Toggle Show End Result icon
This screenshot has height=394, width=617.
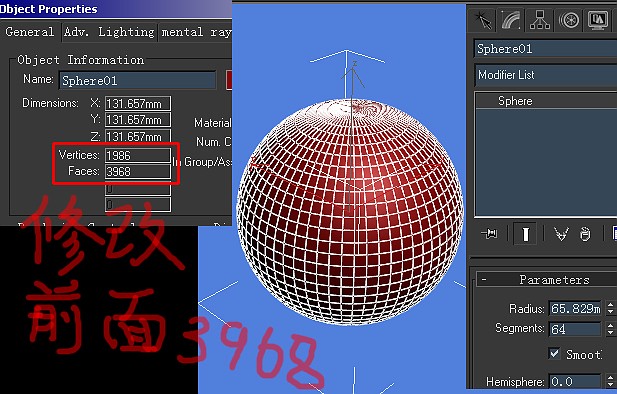pyautogui.click(x=525, y=234)
